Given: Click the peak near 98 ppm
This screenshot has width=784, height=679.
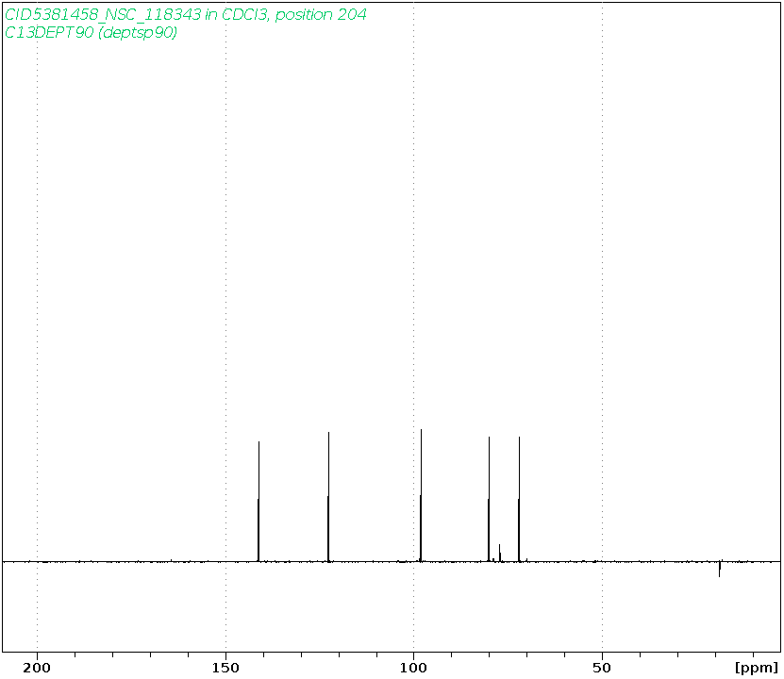Looking at the screenshot, I should coord(421,495).
